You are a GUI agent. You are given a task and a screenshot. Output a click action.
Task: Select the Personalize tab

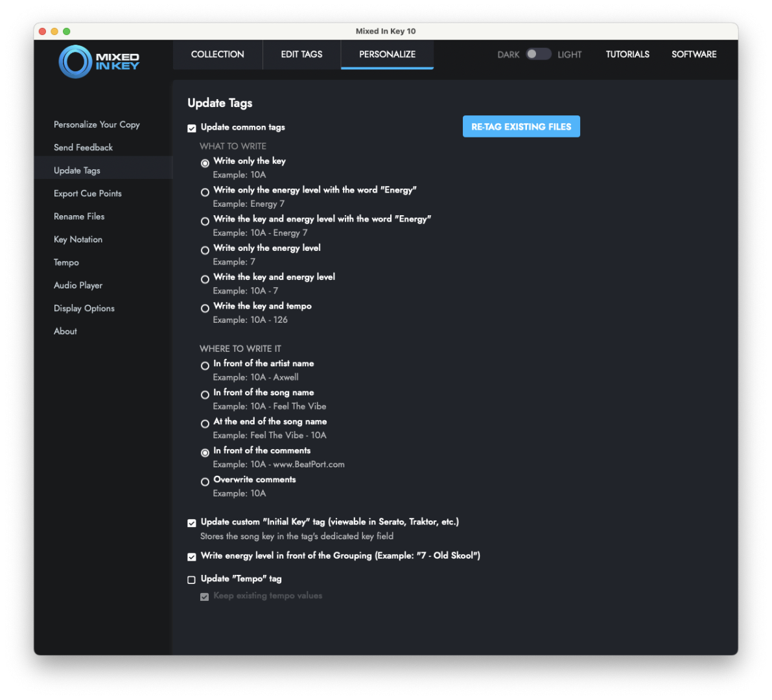pyautogui.click(x=387, y=54)
